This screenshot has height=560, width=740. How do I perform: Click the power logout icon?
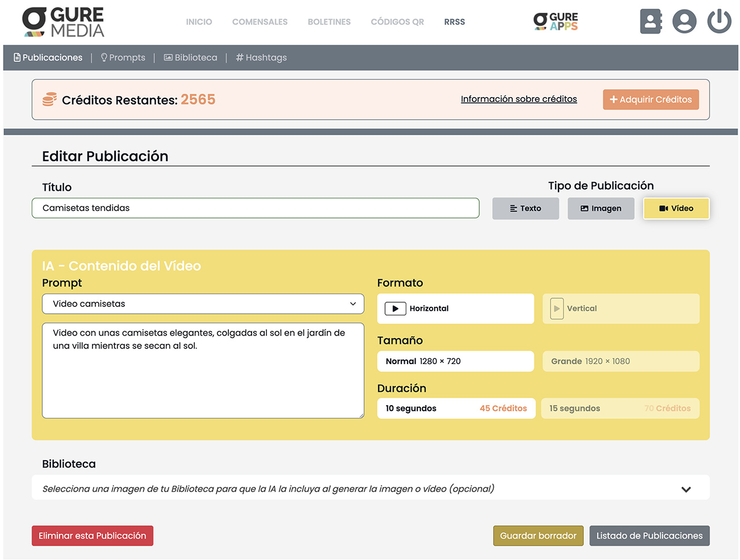[x=719, y=21]
